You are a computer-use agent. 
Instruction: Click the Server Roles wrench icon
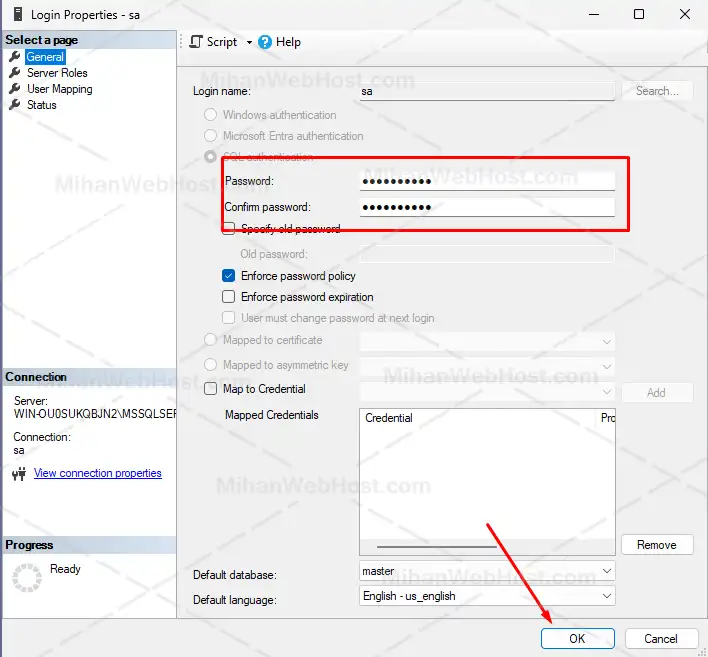coord(15,73)
